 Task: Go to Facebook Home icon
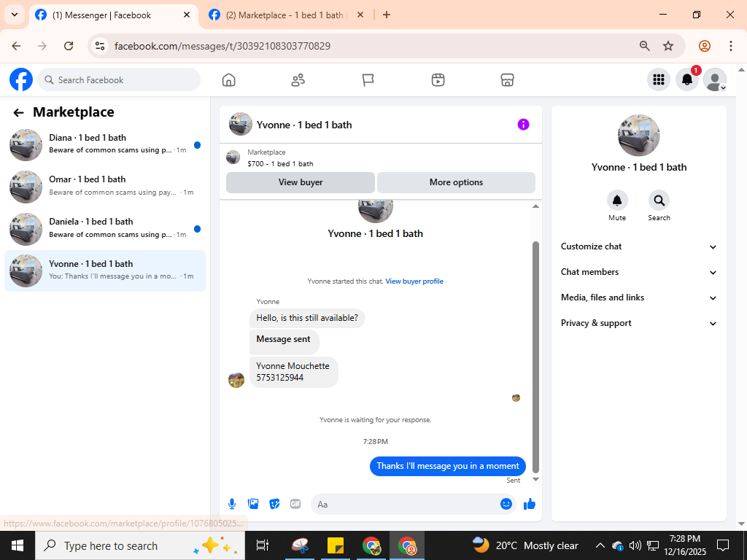coord(228,80)
